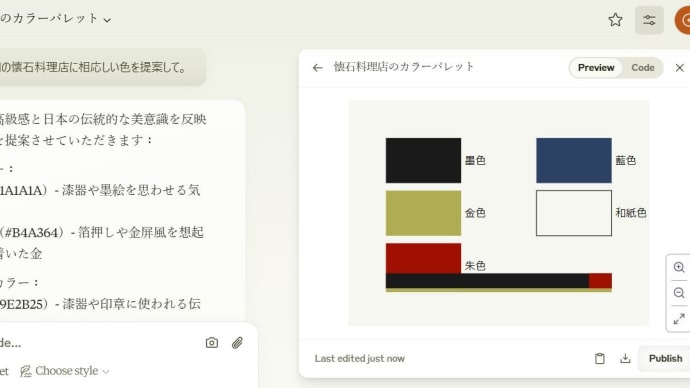Image resolution: width=690 pixels, height=388 pixels.
Task: Switch to the Preview tab
Action: [x=596, y=68]
